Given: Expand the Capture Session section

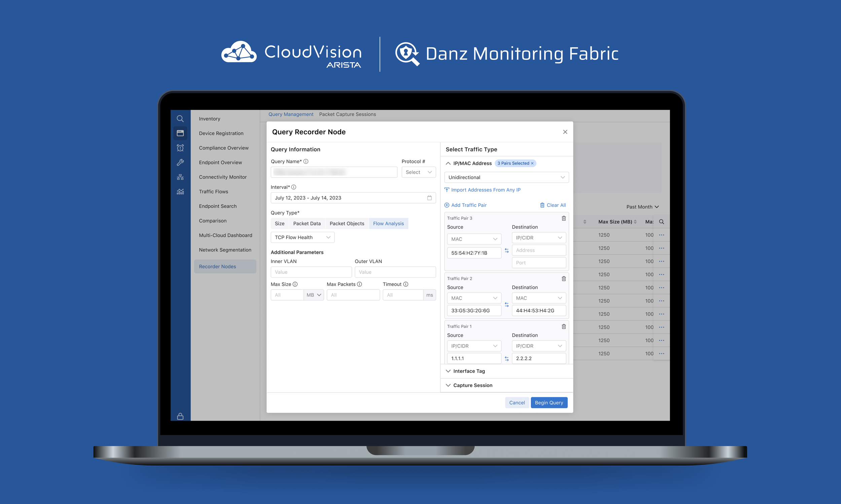Looking at the screenshot, I should [473, 385].
